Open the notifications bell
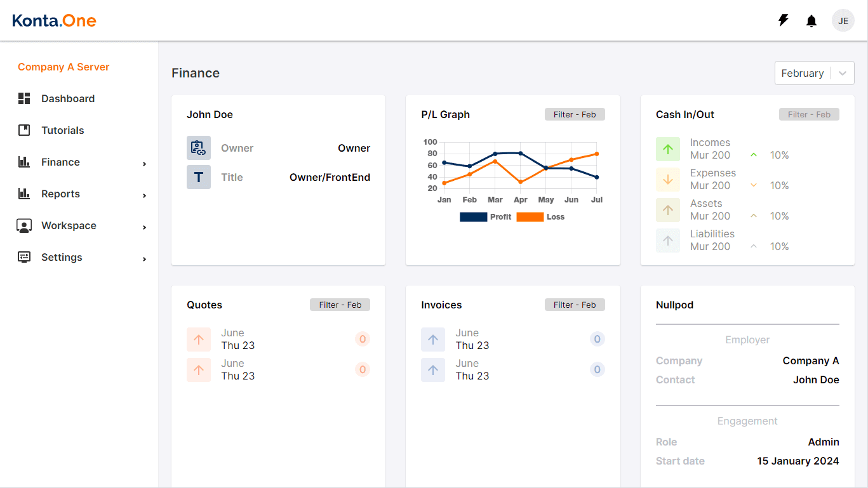 [811, 21]
